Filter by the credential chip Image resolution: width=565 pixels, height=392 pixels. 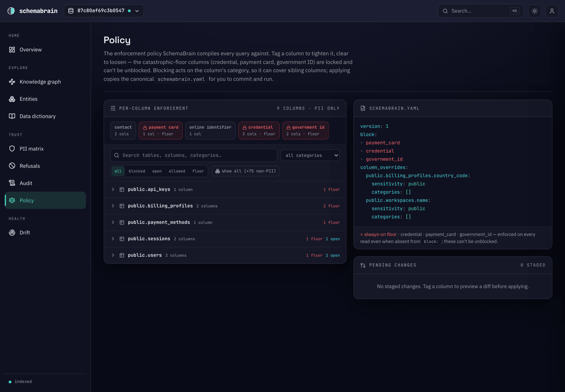coord(259,131)
